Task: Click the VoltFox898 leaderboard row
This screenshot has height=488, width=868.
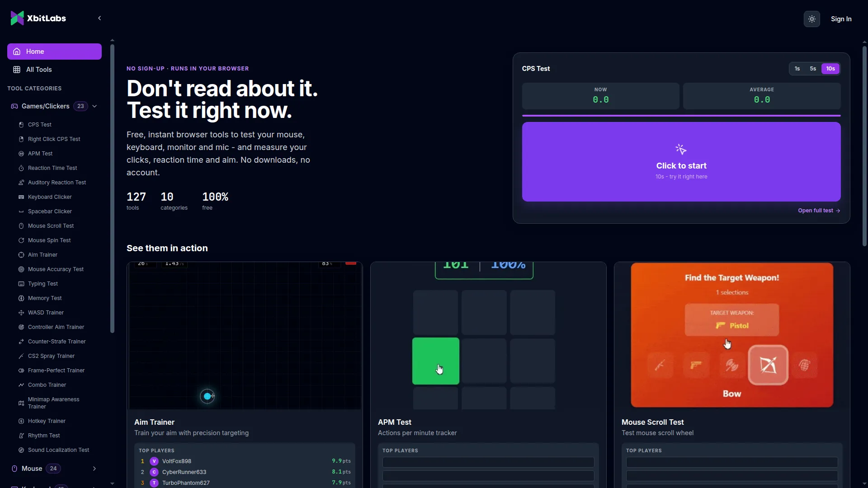Action: [x=245, y=461]
